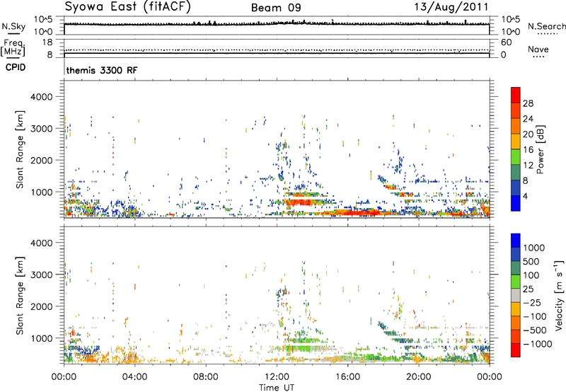Click the '500' value on velocity colorbar

tap(531, 262)
